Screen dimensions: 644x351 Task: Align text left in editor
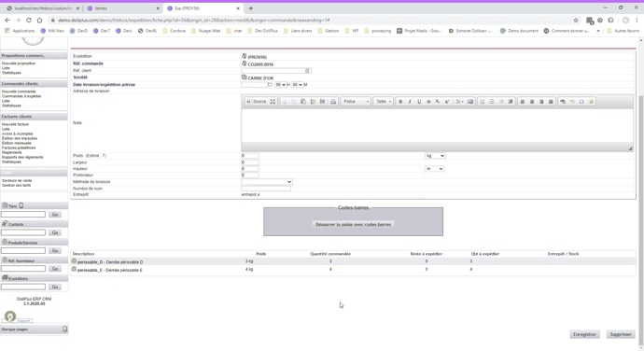click(523, 102)
